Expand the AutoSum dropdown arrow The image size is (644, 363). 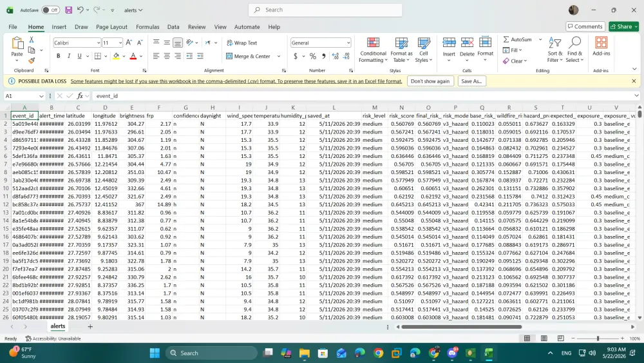coord(540,39)
